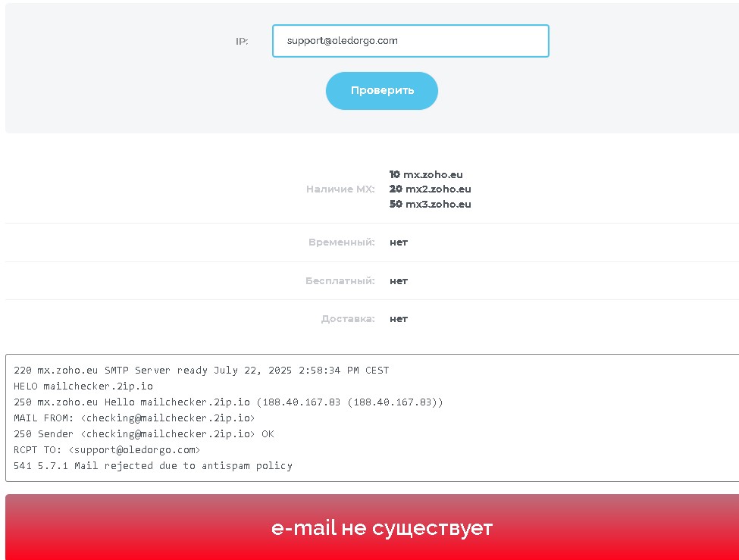Click log line '541 5.7.1 Mail rejected'
The height and width of the screenshot is (560, 739).
[152, 466]
